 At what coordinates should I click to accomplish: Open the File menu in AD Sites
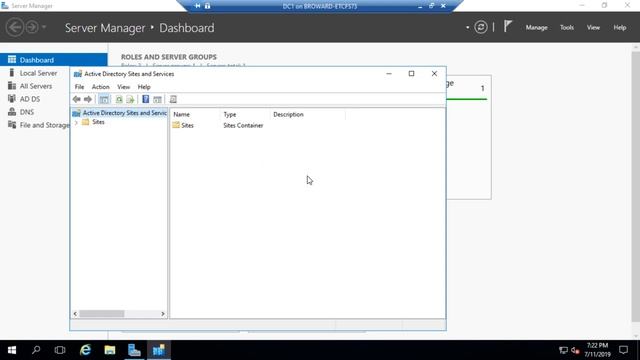(79, 87)
